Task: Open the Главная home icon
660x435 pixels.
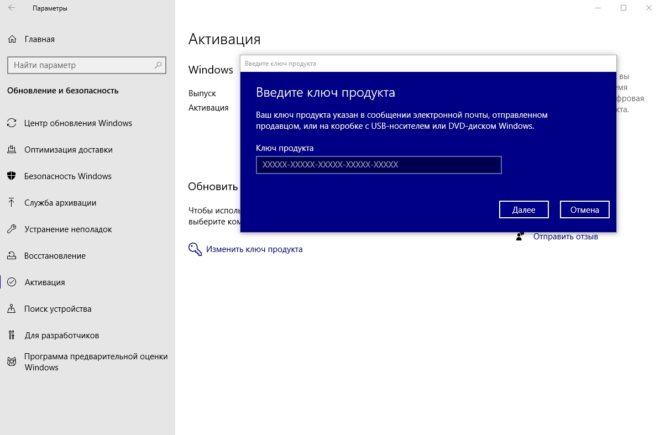Action: tap(12, 39)
